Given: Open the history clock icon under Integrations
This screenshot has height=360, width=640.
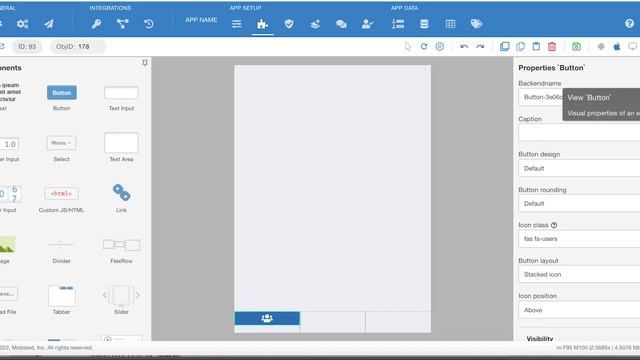Looking at the screenshot, I should coord(149,24).
